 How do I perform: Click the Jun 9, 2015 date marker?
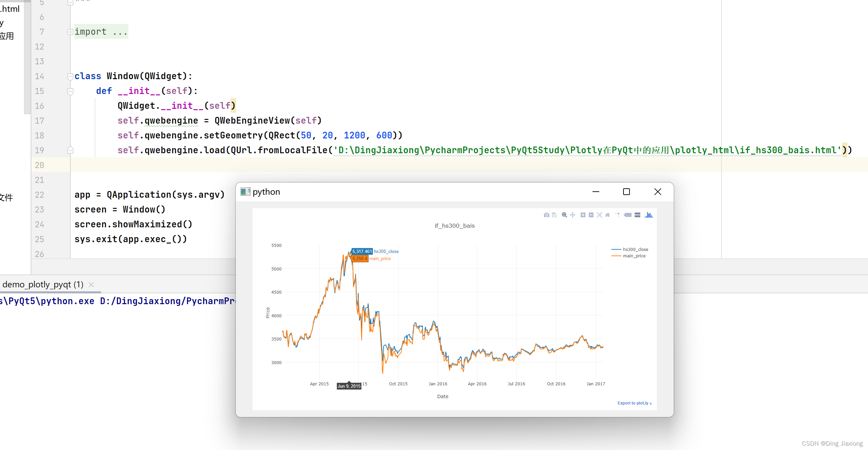click(349, 386)
